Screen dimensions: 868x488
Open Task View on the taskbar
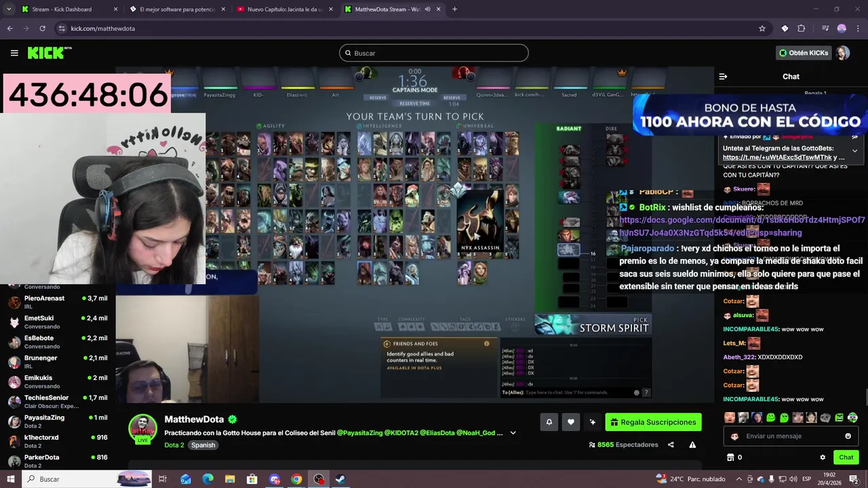pos(163,479)
